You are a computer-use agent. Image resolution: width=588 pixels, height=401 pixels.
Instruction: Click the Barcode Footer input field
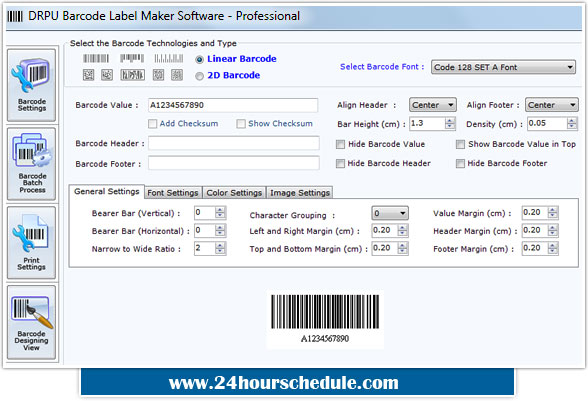tap(234, 163)
